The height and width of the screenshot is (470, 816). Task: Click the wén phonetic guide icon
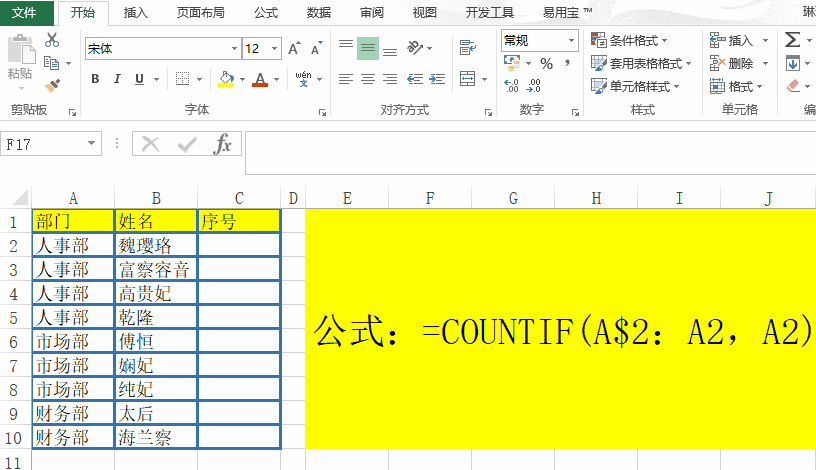click(x=303, y=79)
